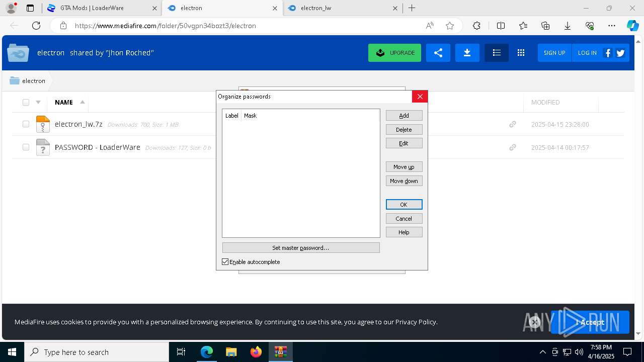Open Help for Organize passwords
The image size is (644, 362).
404,232
